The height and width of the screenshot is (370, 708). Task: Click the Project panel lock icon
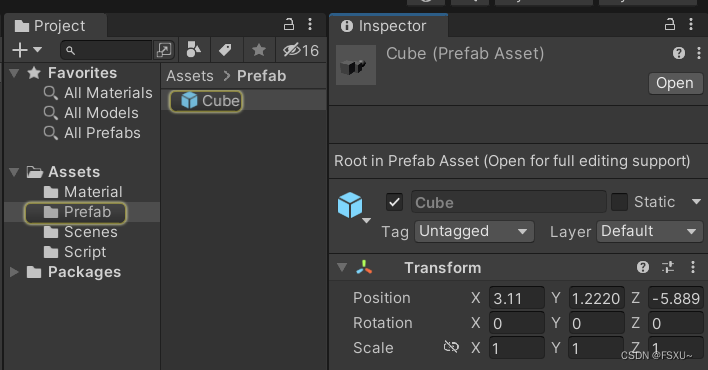[x=289, y=24]
